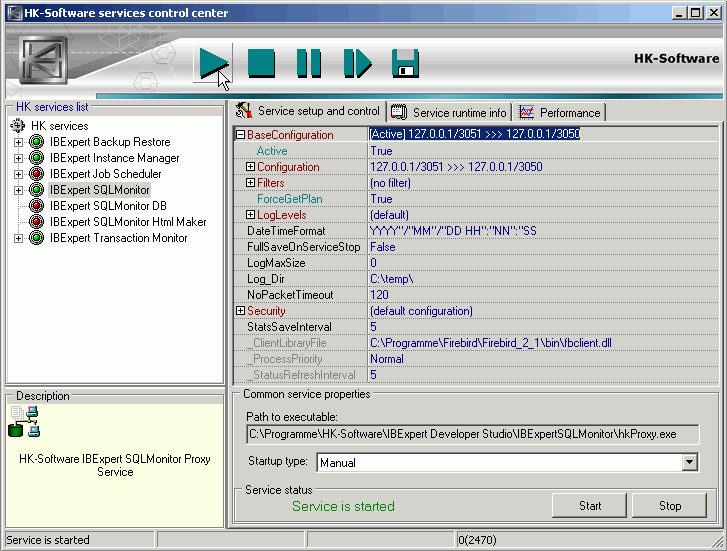Pause service using the pause toolbar icon

coord(309,63)
